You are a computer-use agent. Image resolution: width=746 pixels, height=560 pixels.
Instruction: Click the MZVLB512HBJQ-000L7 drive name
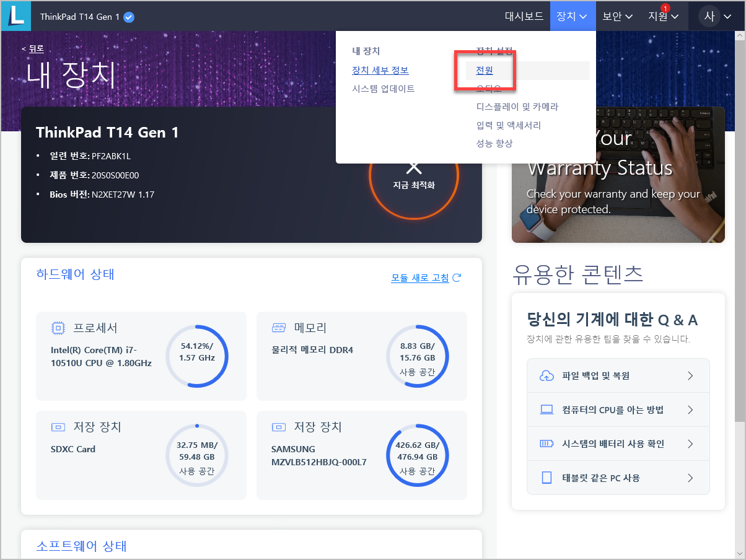tap(318, 462)
